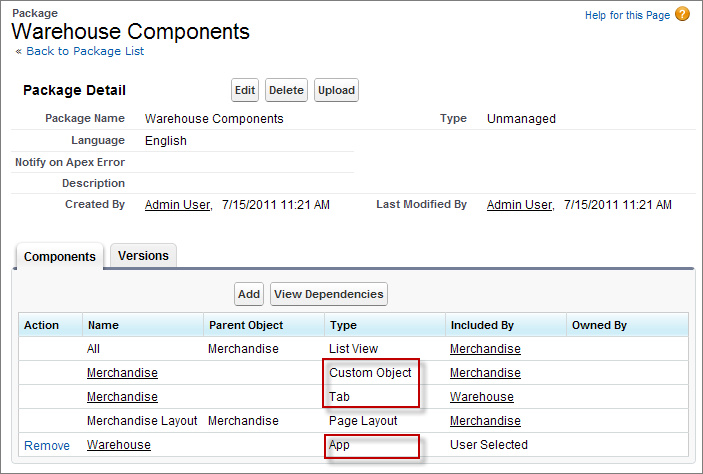Click Parent Object Merchandise in Page Layout row
703x474 pixels.
click(x=243, y=421)
